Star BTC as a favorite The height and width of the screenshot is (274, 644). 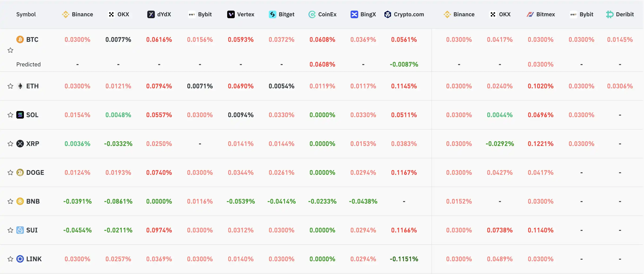tap(10, 51)
